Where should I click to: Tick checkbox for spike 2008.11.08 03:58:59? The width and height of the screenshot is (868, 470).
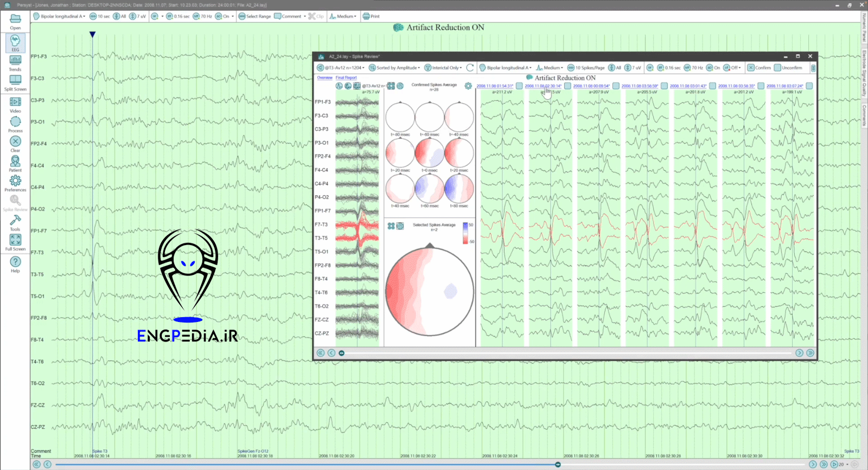pos(664,86)
